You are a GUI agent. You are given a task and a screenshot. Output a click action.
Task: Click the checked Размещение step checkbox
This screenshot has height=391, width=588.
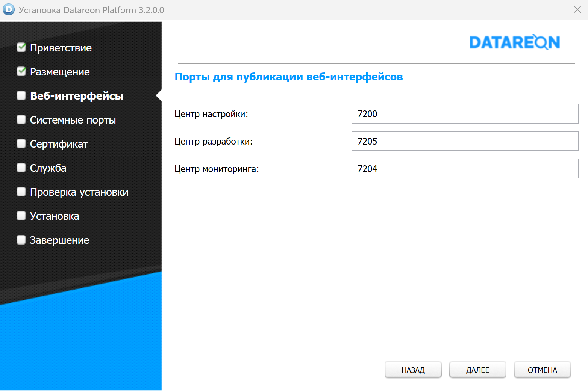(21, 72)
